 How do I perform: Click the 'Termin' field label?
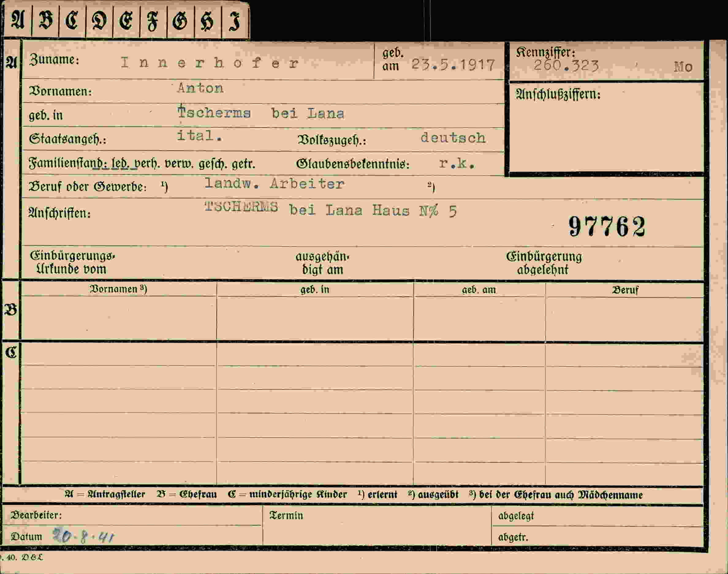(286, 515)
